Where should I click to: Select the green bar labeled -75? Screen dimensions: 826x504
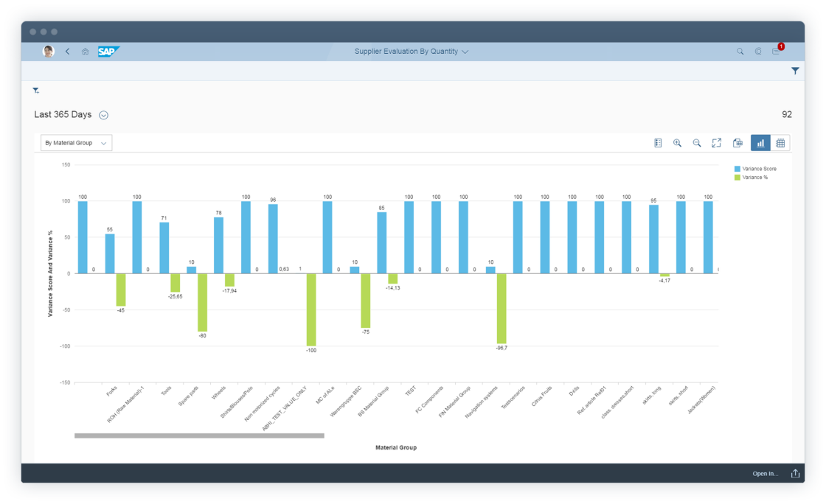coord(366,301)
